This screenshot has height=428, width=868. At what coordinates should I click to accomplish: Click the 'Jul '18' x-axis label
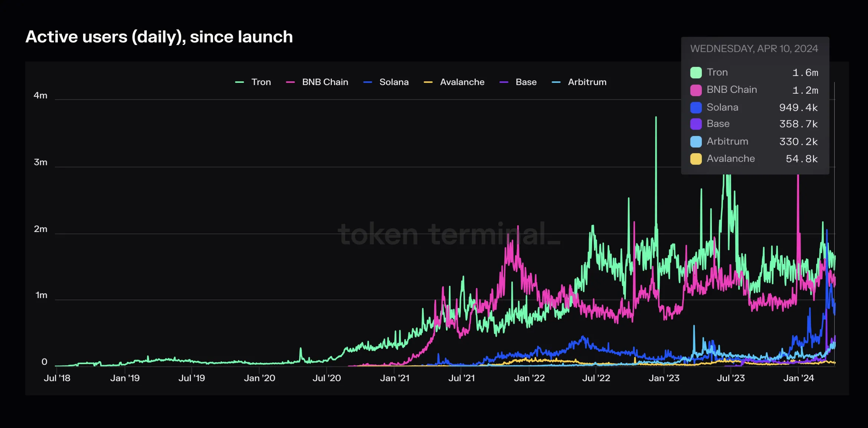(57, 378)
